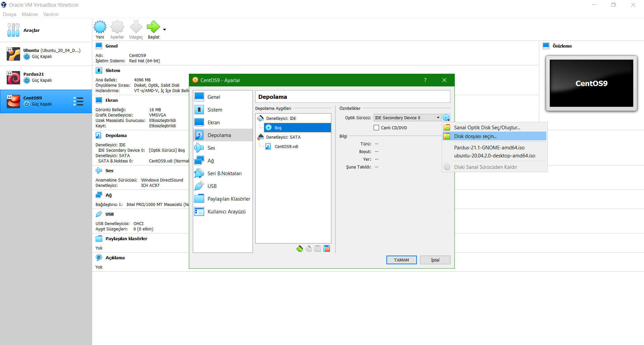
Task: Open the Depolama settings category
Action: click(x=223, y=135)
